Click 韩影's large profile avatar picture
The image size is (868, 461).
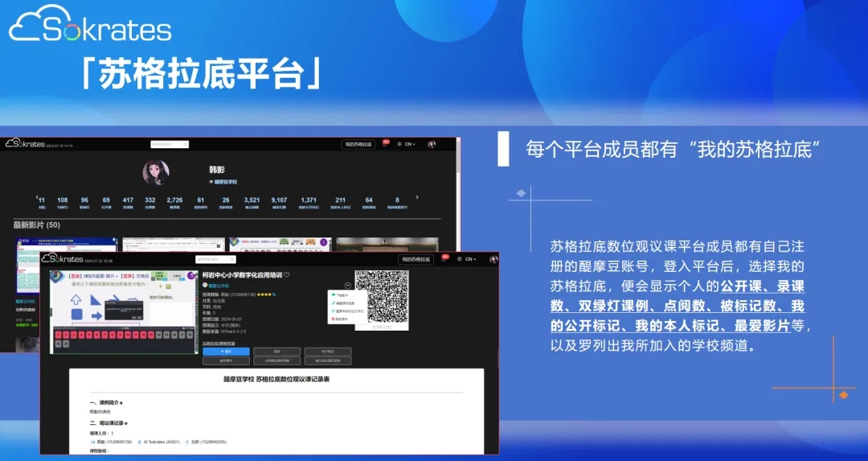156,173
